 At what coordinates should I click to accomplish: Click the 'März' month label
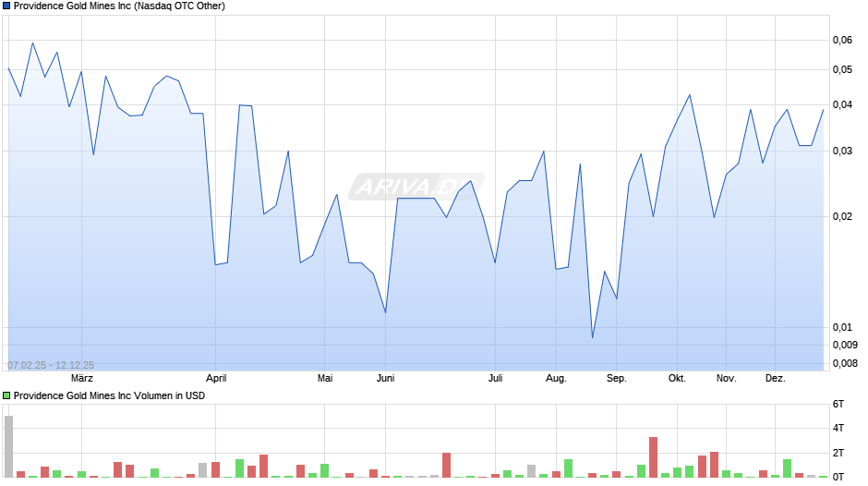(82, 379)
